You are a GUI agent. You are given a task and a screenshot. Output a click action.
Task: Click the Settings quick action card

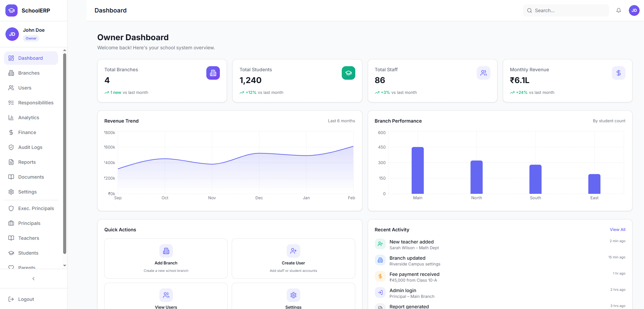pos(293,296)
